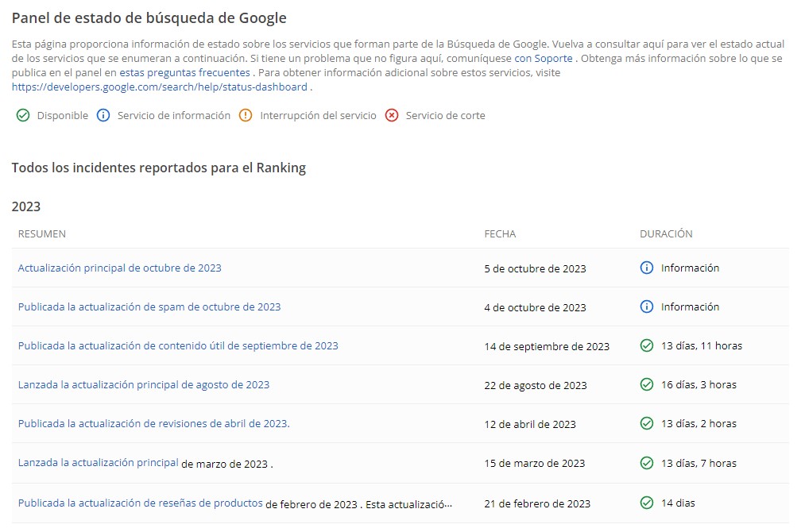Open the spam de octubre de 2023 update
This screenshot has height=532, width=805.
pos(149,306)
